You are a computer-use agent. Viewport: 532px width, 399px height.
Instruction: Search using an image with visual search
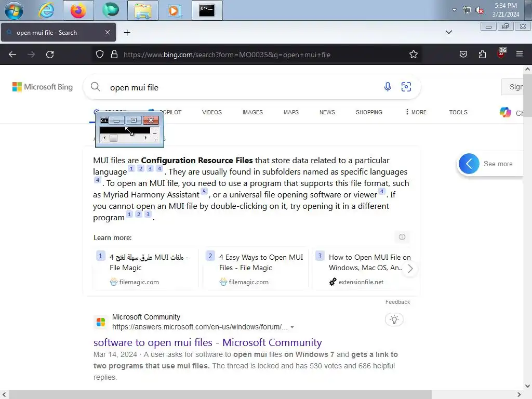coord(406,87)
